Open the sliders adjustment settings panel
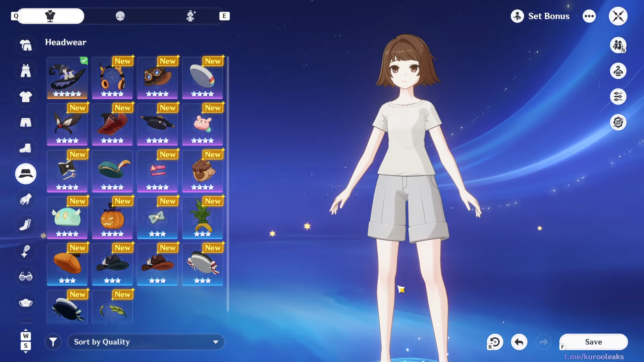Screen dimensions: 644x362 point(618,97)
